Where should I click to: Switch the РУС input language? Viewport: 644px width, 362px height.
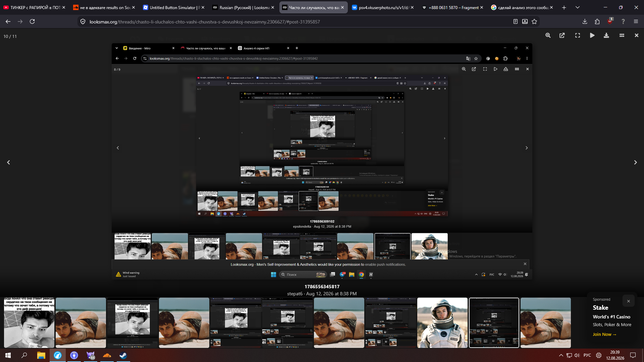pos(587,355)
